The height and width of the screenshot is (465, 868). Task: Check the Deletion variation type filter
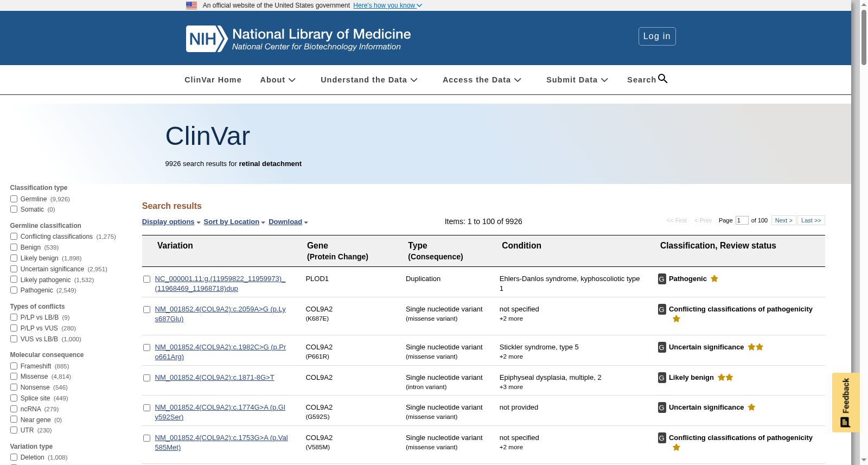coord(14,457)
